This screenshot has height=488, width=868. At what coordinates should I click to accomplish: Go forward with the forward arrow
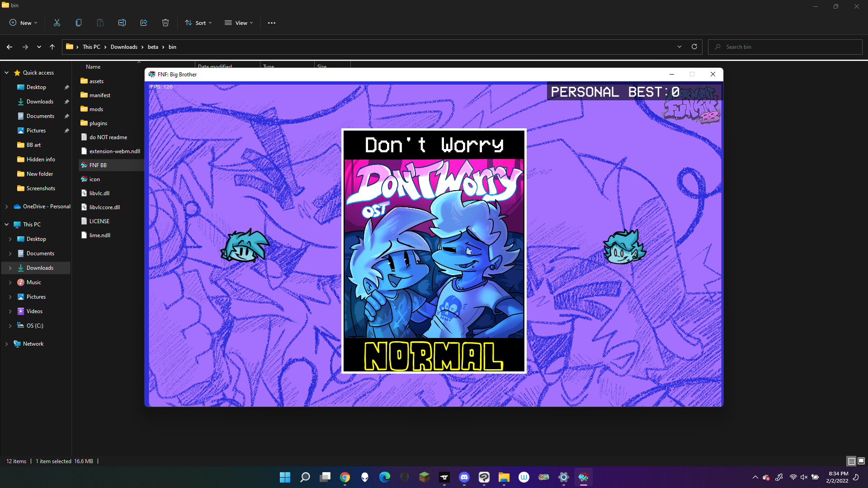(25, 47)
